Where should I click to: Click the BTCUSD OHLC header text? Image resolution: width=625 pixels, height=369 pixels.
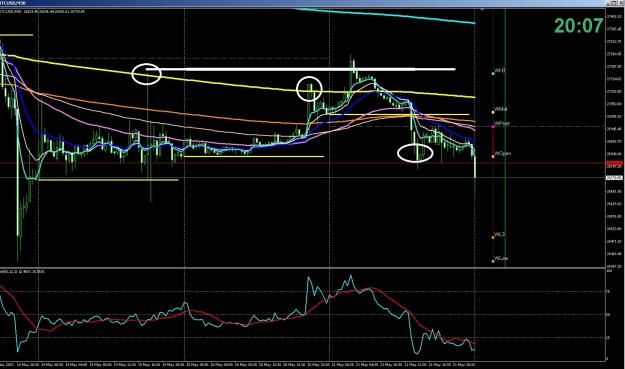click(x=42, y=12)
